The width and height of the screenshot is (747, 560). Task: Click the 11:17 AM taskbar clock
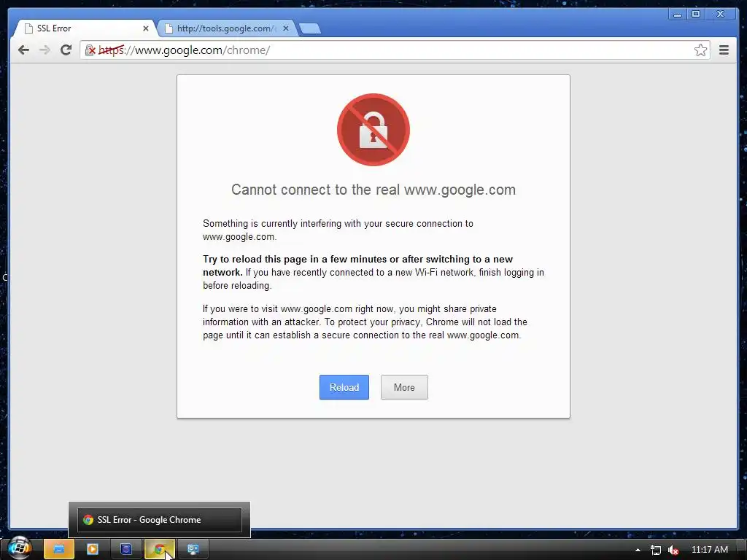point(709,550)
